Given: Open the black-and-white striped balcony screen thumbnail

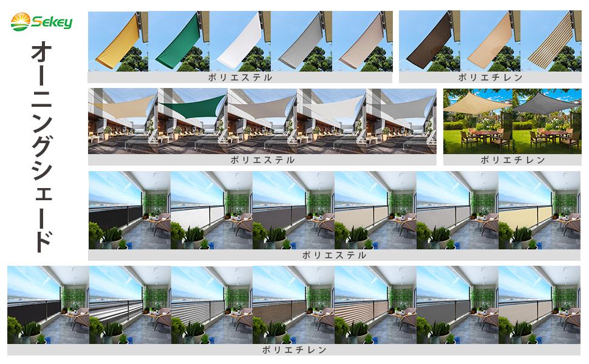Looking at the screenshot, I should point(130,305).
